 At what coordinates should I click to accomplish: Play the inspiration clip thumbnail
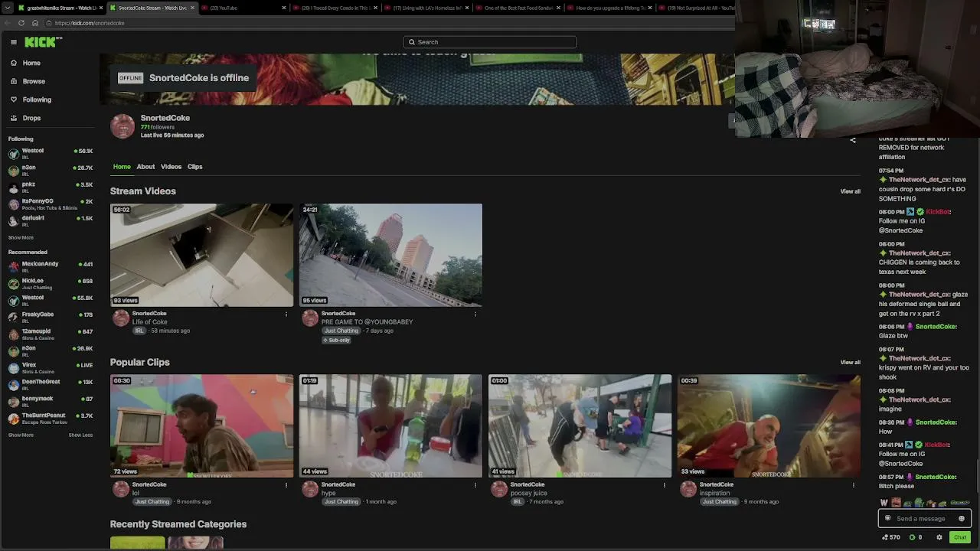click(x=769, y=425)
